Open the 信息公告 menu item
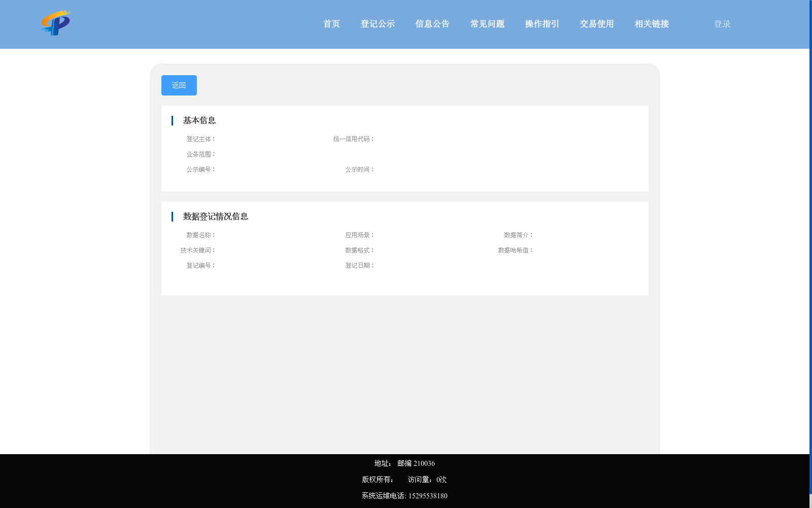812x508 pixels. (432, 24)
